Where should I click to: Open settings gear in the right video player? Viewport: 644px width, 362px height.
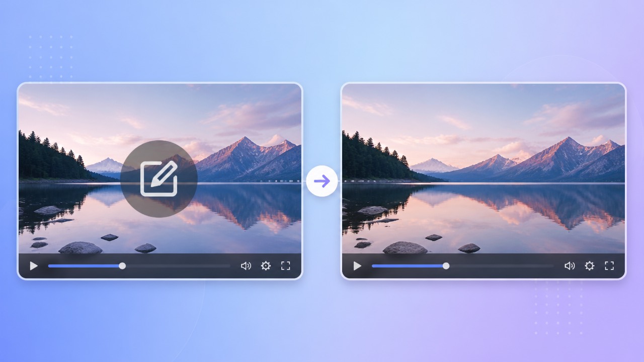(589, 266)
